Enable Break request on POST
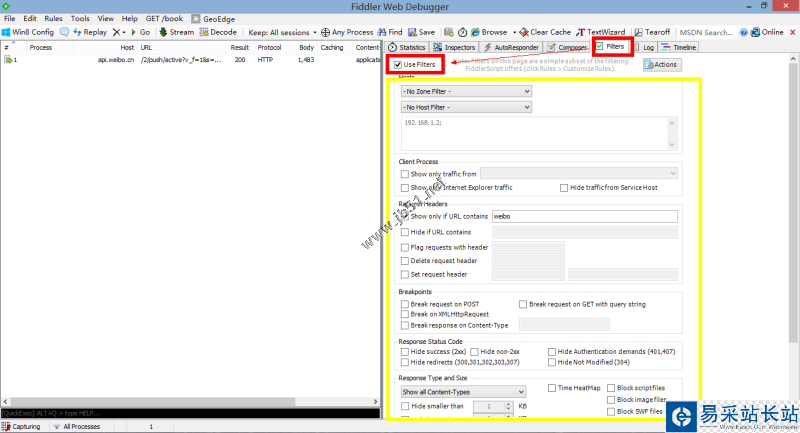The width and height of the screenshot is (800, 433). click(405, 304)
